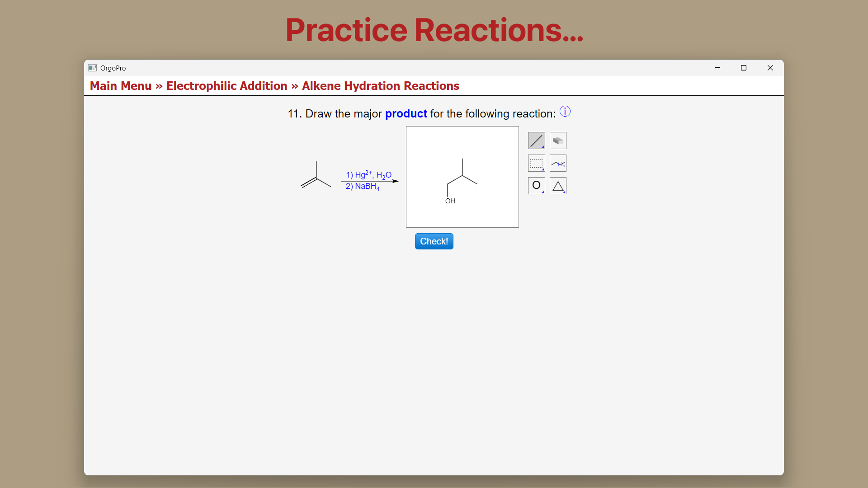868x488 pixels.
Task: Select the single bond drawing tool
Action: click(x=536, y=141)
